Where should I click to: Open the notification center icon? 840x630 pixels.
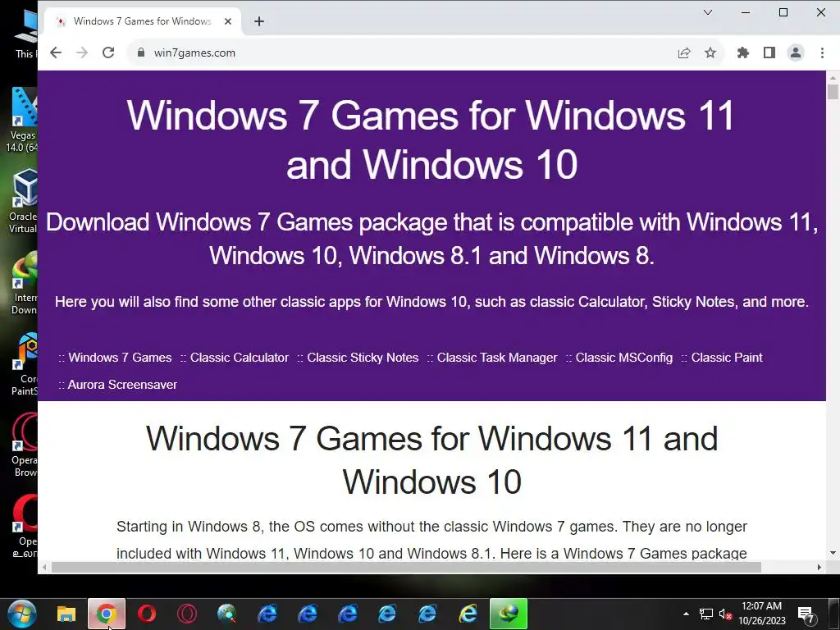pyautogui.click(x=807, y=614)
